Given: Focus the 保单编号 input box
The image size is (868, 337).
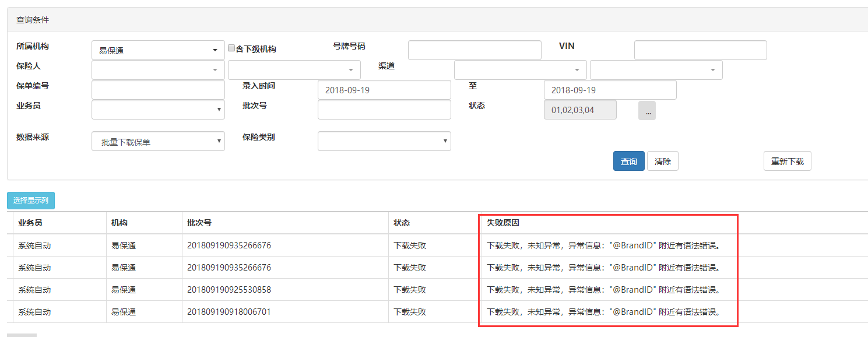Looking at the screenshot, I should tap(158, 90).
